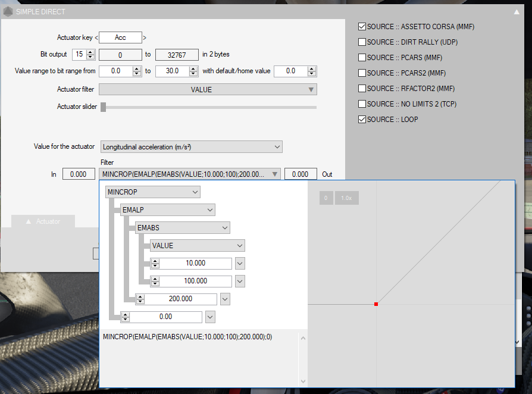Viewport: 532px width, 394px height.
Task: Click the 100.000 parameter number field
Action: pyautogui.click(x=195, y=281)
